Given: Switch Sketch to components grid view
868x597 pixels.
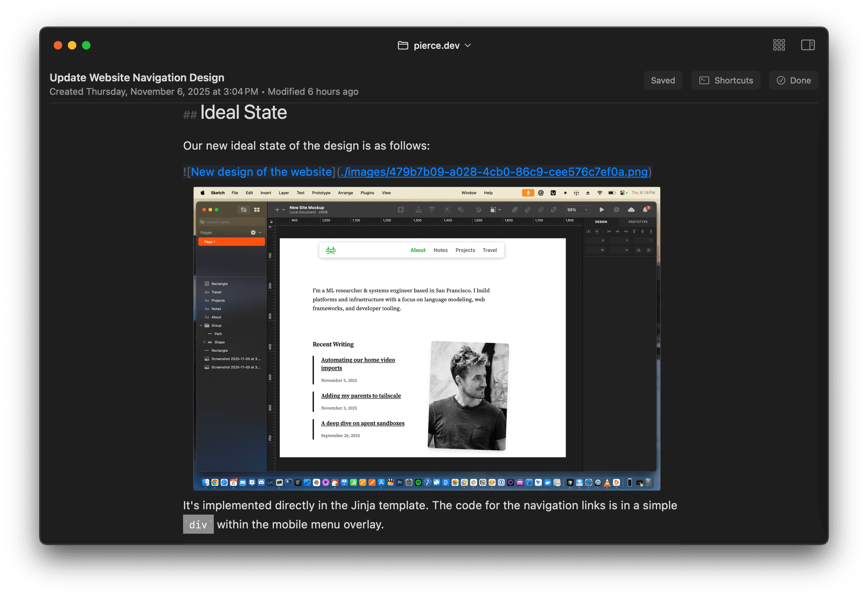Looking at the screenshot, I should coord(257,210).
